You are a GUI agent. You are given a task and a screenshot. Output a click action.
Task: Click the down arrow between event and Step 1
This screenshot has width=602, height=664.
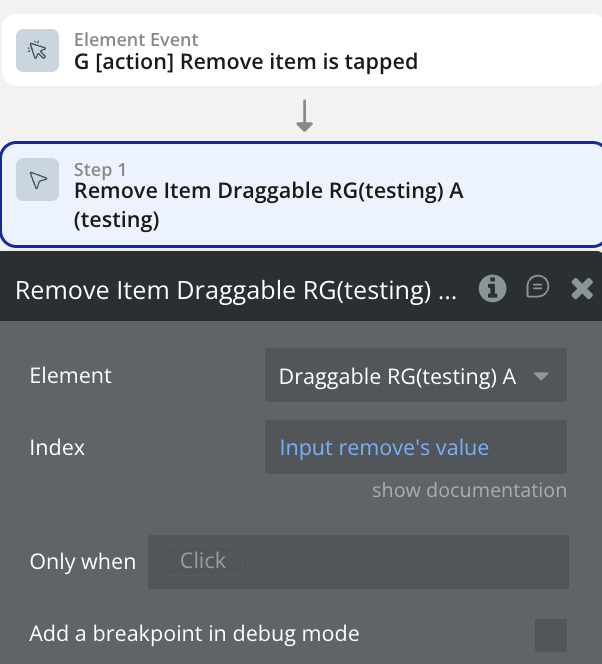305,116
